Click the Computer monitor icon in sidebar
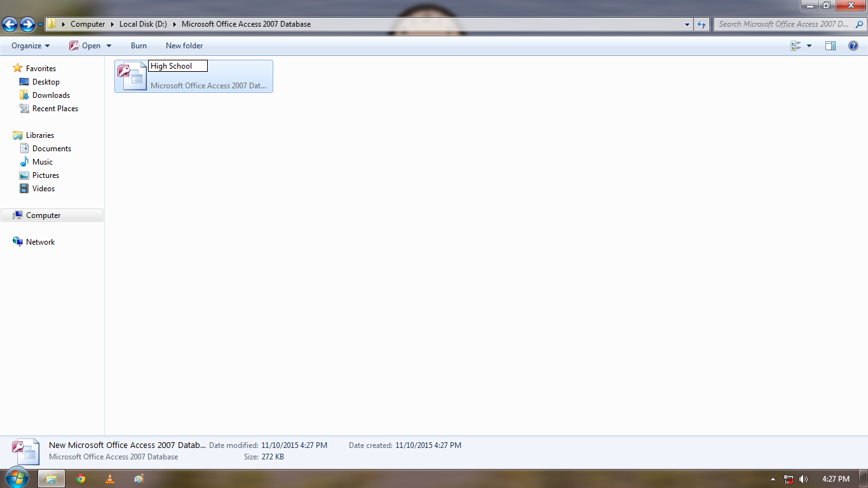 pyautogui.click(x=18, y=215)
